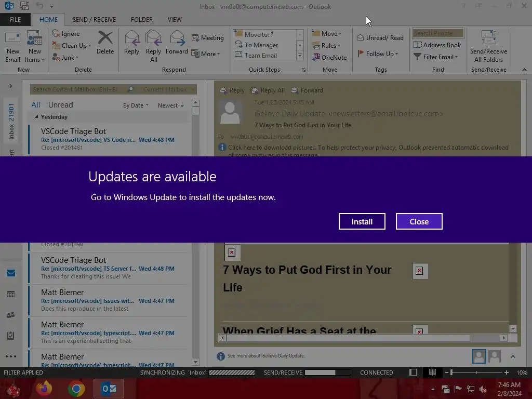This screenshot has width=532, height=399.
Task: Click the zoom slider handle
Action: [x=451, y=373]
